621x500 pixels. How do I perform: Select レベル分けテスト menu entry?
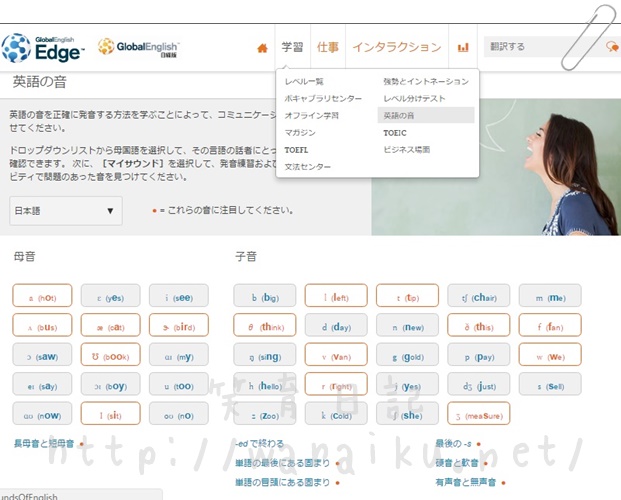(414, 99)
